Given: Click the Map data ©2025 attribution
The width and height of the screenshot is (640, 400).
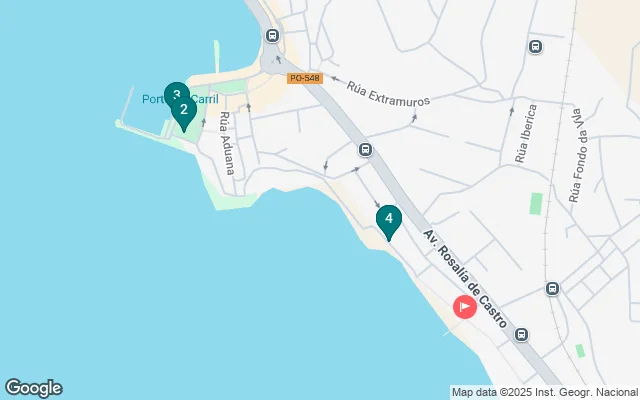Looking at the screenshot, I should 544,392.
